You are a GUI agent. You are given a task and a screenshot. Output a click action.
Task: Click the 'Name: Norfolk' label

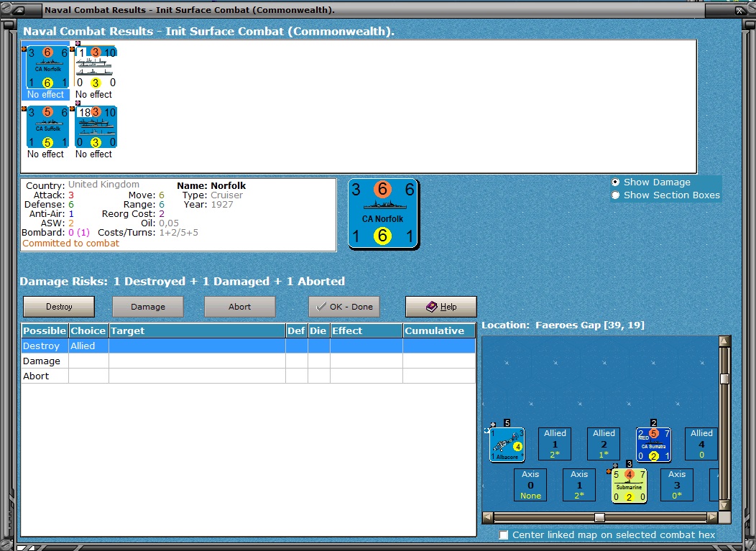coord(211,185)
